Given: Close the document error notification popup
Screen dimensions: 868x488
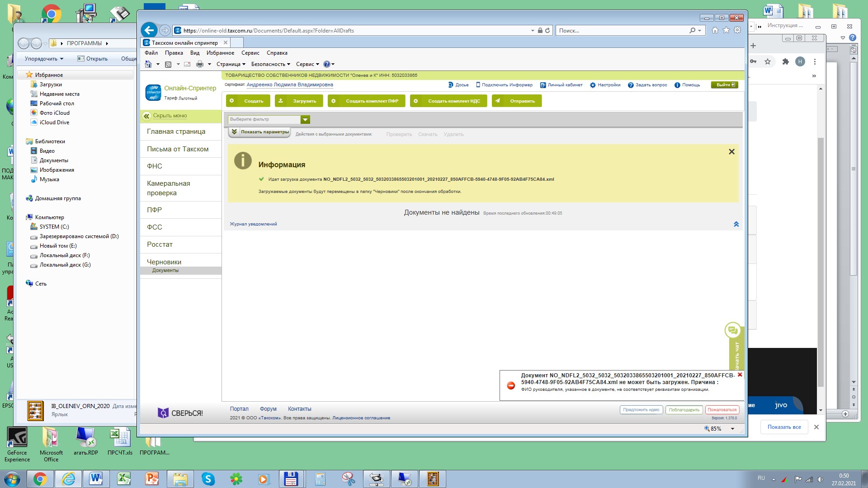Looking at the screenshot, I should [x=740, y=375].
